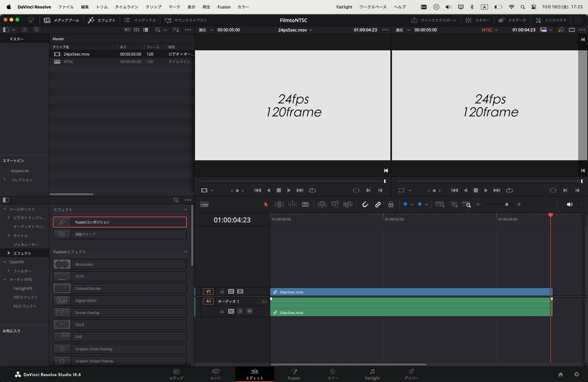The height and width of the screenshot is (382, 588).
Task: Select the Binoculars Fusion effect
Action: pyautogui.click(x=120, y=264)
